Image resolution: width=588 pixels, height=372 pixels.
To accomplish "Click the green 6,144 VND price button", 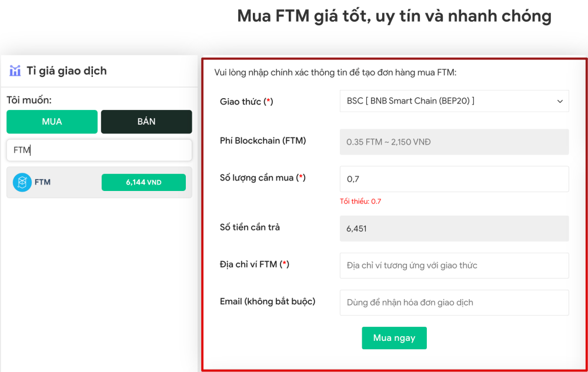I will [143, 182].
